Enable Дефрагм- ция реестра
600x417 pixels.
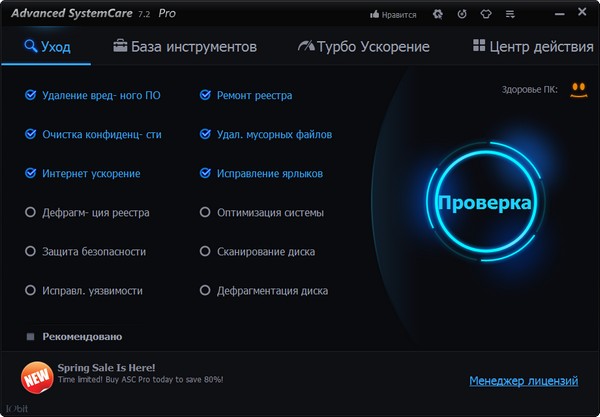[30, 212]
